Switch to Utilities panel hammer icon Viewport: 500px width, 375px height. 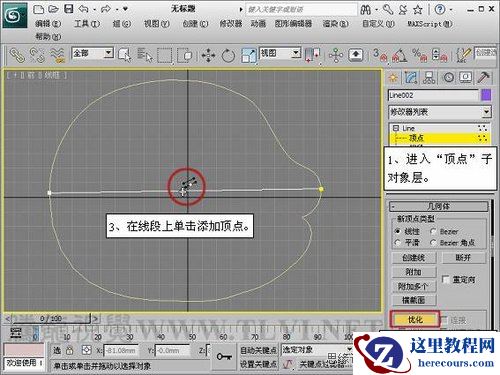484,78
